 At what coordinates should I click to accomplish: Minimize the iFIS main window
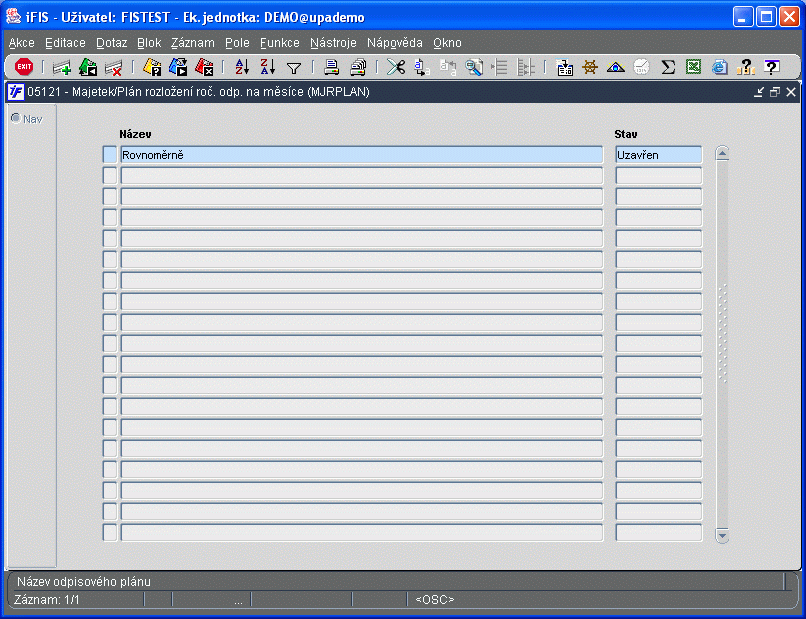(x=743, y=17)
